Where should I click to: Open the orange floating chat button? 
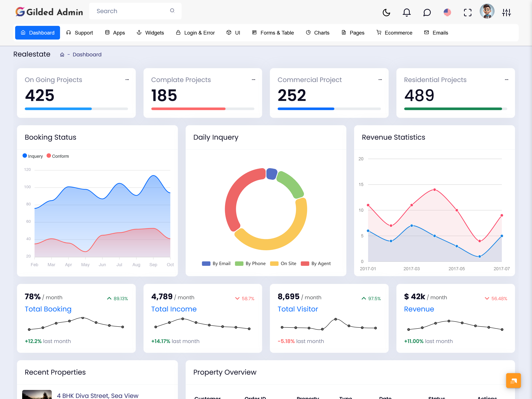(513, 381)
